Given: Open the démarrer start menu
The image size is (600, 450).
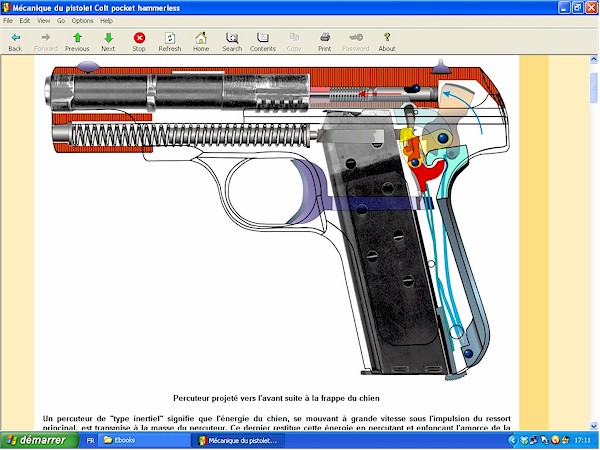Looking at the screenshot, I should tap(39, 440).
